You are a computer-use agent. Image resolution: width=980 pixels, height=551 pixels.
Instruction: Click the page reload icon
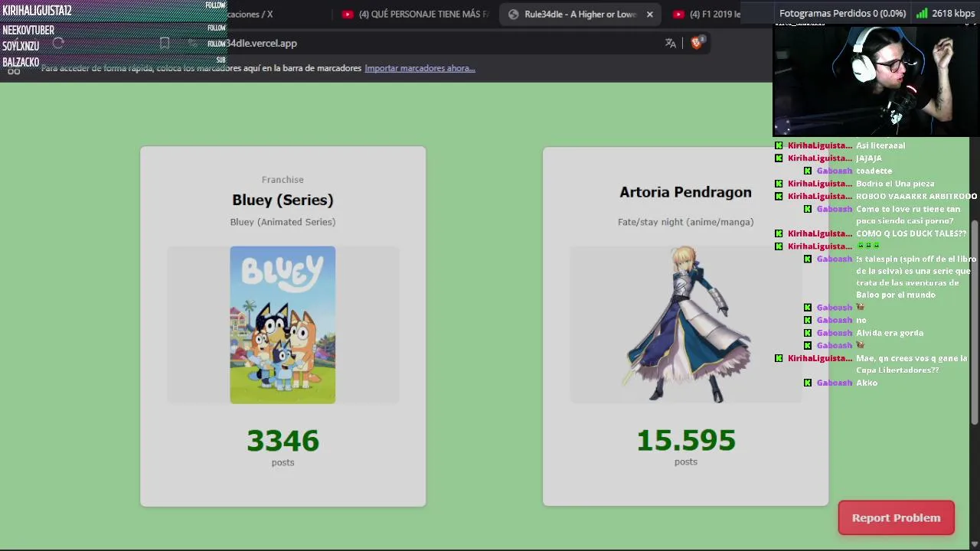(58, 44)
